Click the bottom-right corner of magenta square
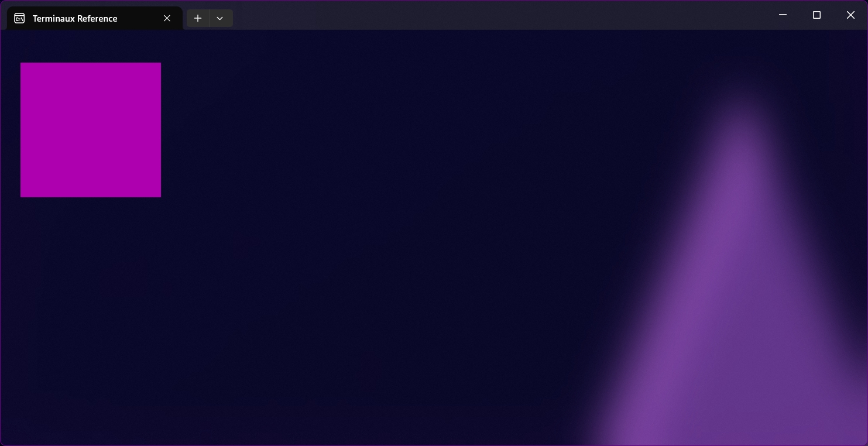 pos(160,196)
